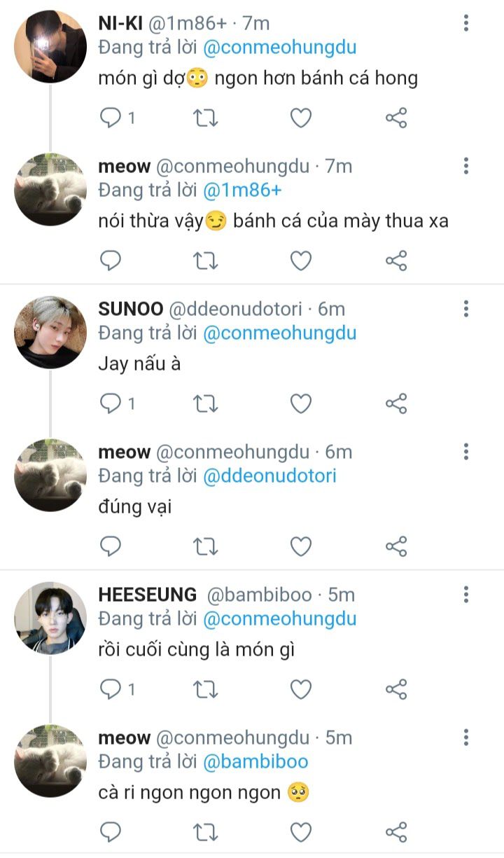
Task: Open the @ddeonudotori mention link
Action: tap(269, 476)
